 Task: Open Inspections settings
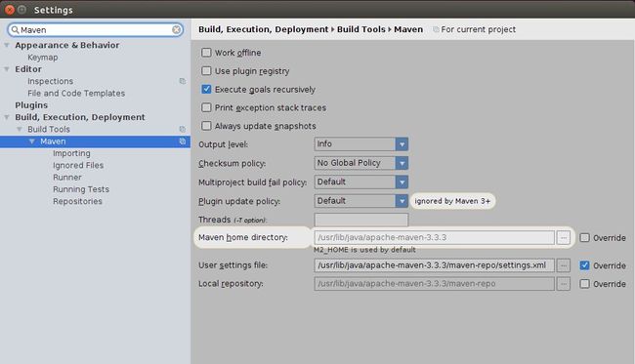tap(50, 81)
